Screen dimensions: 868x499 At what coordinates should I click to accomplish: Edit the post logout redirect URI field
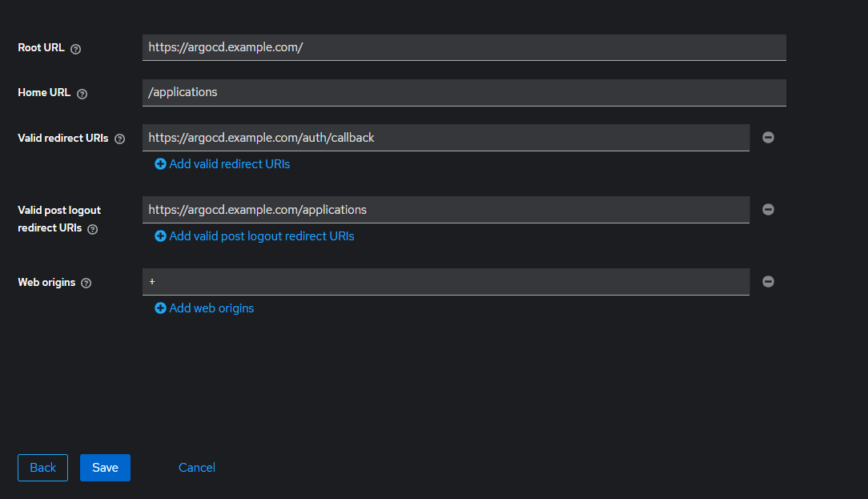click(445, 210)
